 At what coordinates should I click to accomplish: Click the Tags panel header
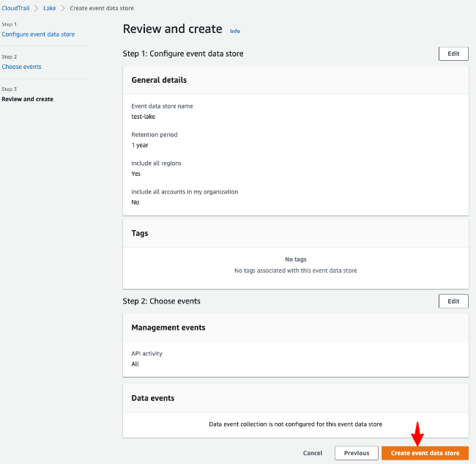296,233
